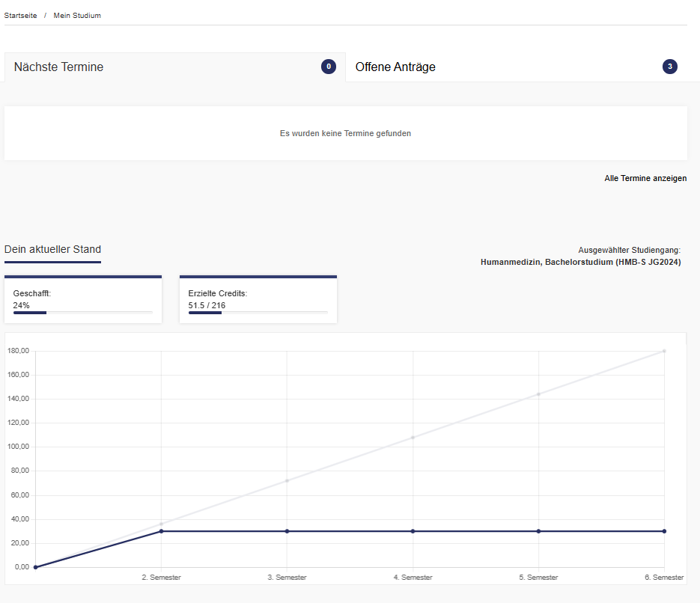Viewport: 700px width, 603px height.
Task: Click the 6. Semester axis label
Action: click(x=664, y=578)
